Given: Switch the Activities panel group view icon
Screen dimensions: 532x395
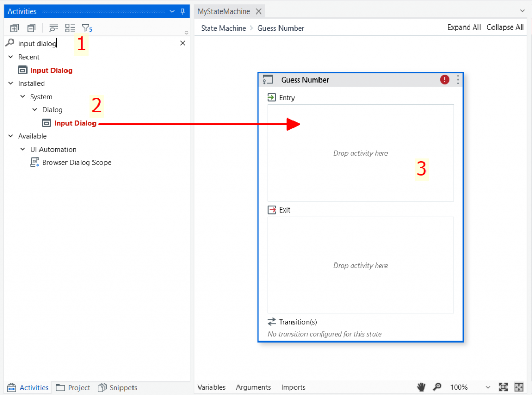Looking at the screenshot, I should (x=70, y=28).
